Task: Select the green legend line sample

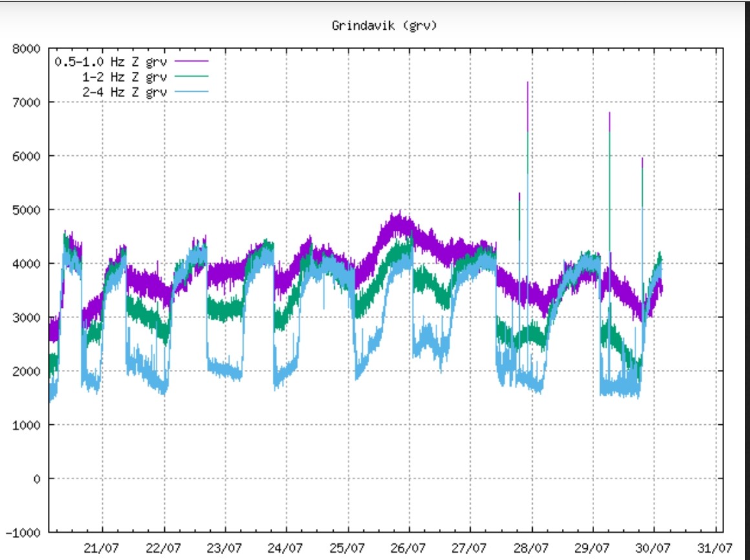Action: coord(191,76)
